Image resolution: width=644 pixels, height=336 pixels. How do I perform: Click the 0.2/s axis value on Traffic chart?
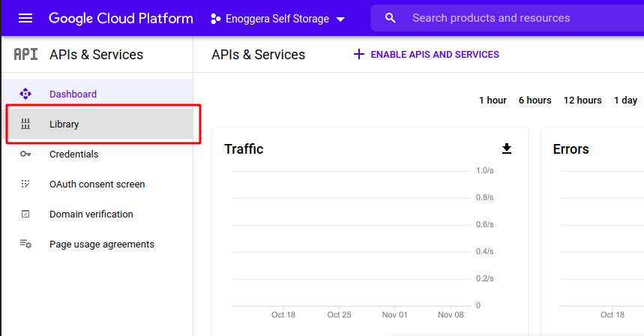pyautogui.click(x=484, y=278)
